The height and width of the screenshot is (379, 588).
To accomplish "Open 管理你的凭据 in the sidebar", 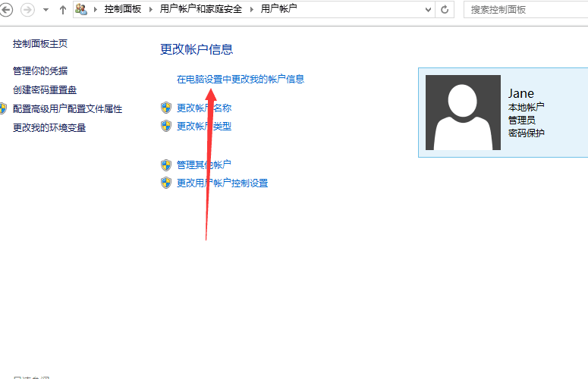I will (x=40, y=70).
